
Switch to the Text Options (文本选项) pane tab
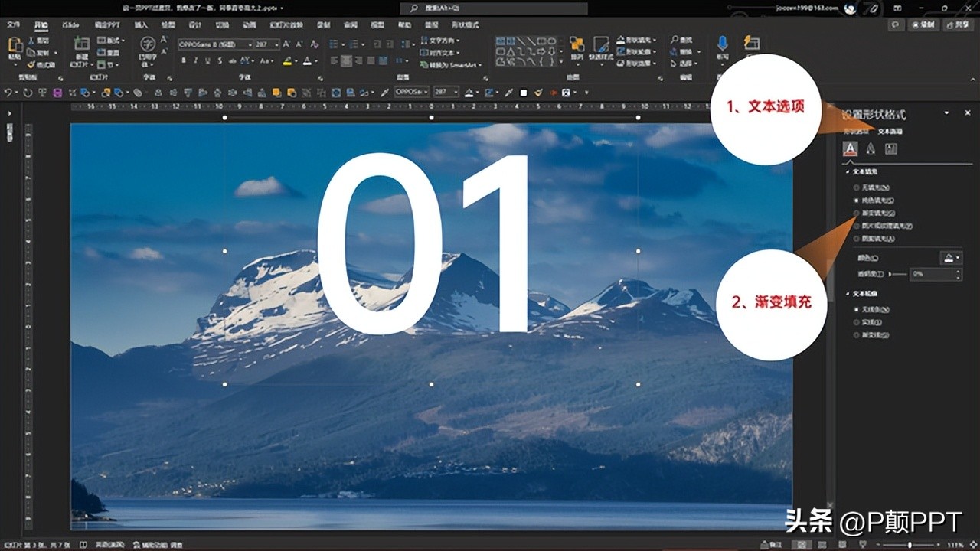(x=890, y=132)
